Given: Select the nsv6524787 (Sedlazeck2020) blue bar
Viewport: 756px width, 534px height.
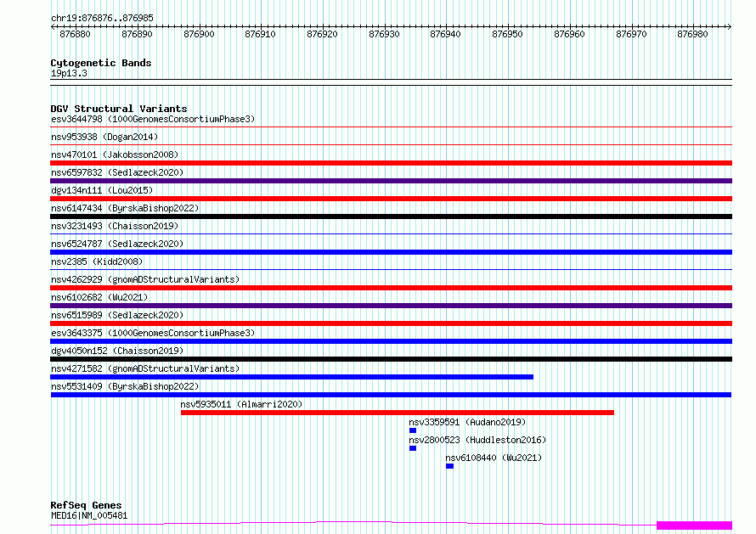Looking at the screenshot, I should [391, 252].
